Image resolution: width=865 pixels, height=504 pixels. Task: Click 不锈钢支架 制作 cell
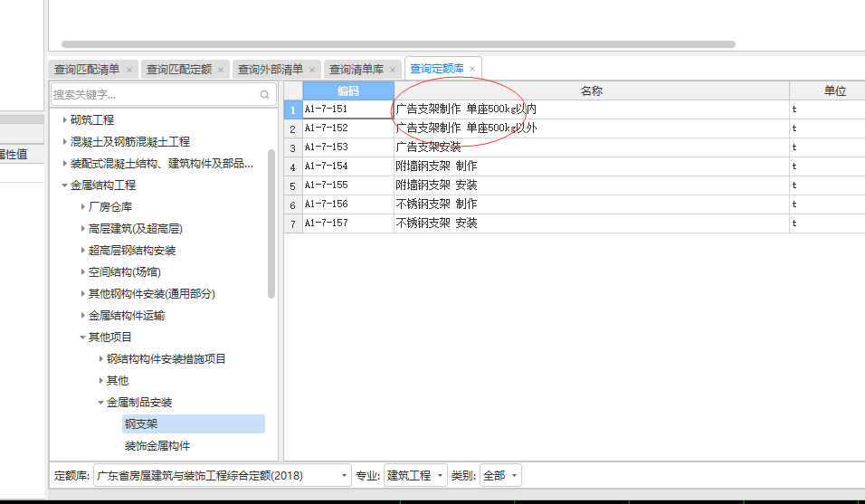coord(592,204)
